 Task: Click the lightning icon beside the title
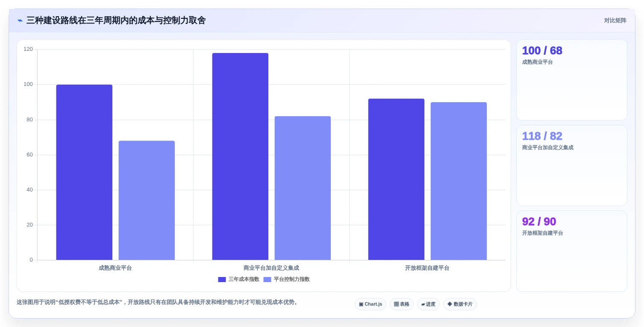pos(20,21)
